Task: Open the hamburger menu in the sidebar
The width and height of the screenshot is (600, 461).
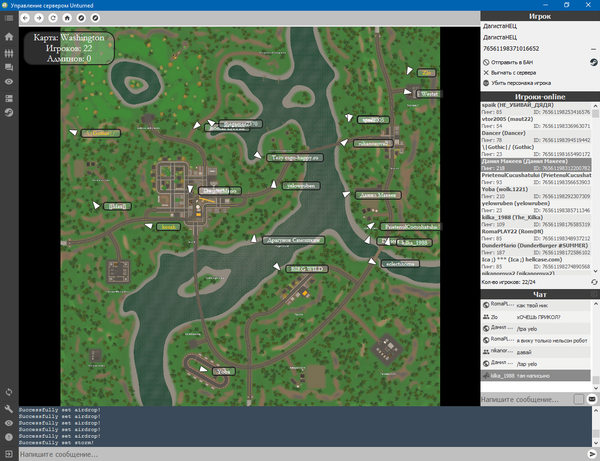Action: (x=9, y=18)
